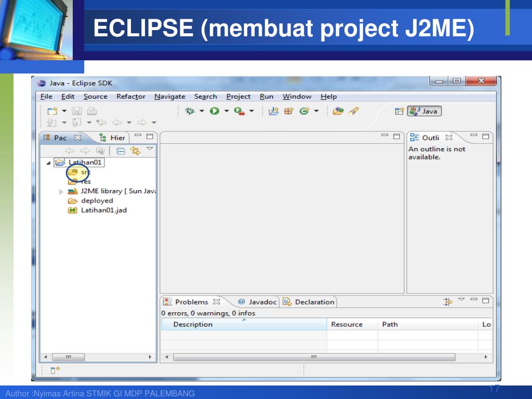Select the Java perspective button

click(424, 111)
